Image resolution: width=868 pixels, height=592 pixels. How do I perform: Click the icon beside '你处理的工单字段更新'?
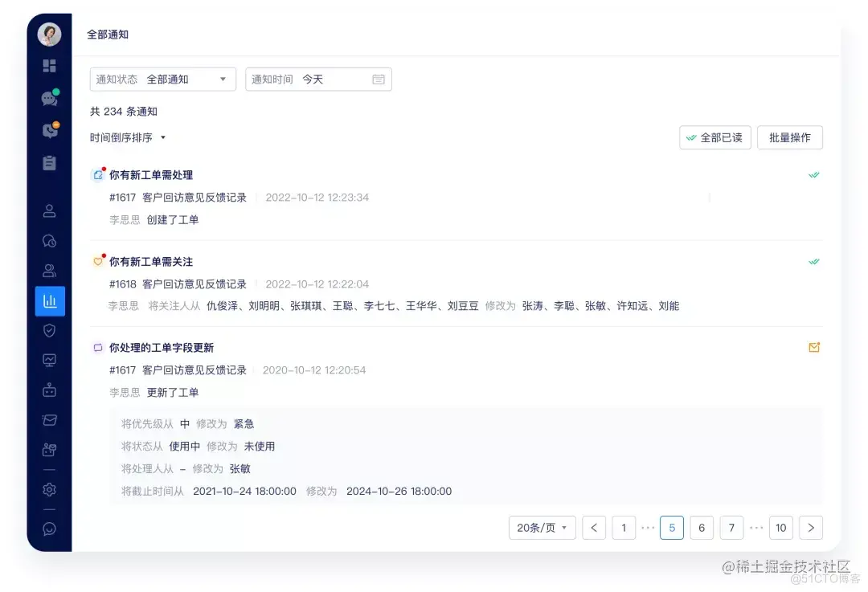click(x=98, y=348)
